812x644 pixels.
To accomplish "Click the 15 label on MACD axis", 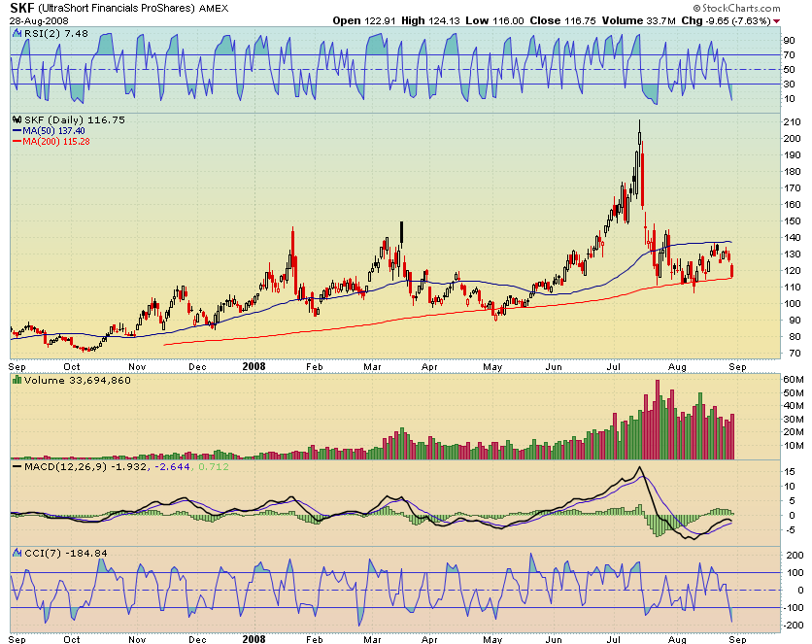I will (790, 472).
